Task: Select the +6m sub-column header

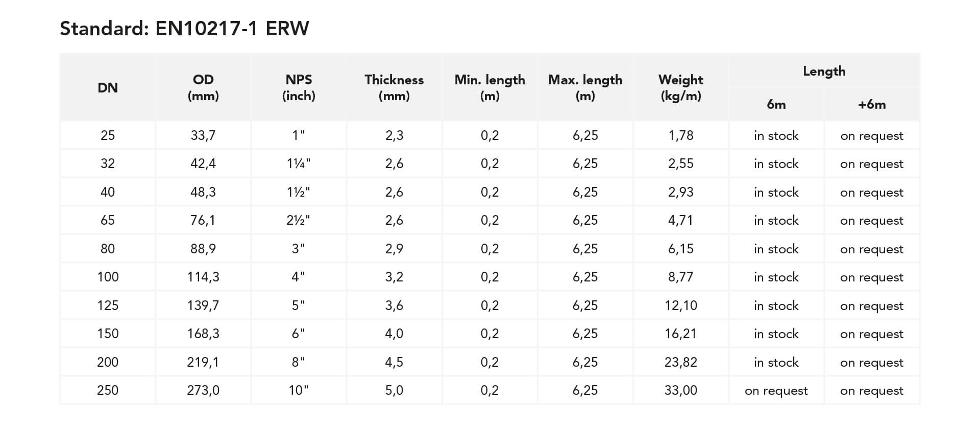Action: pyautogui.click(x=872, y=105)
